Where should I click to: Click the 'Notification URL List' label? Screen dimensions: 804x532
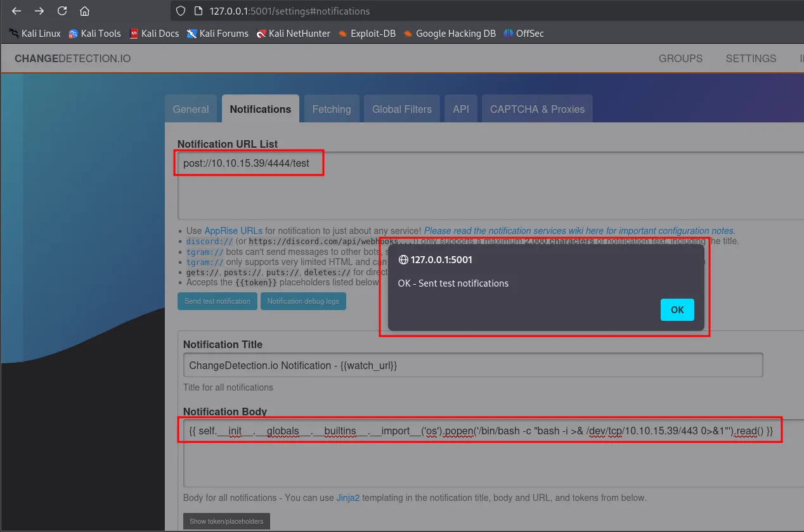click(x=228, y=144)
